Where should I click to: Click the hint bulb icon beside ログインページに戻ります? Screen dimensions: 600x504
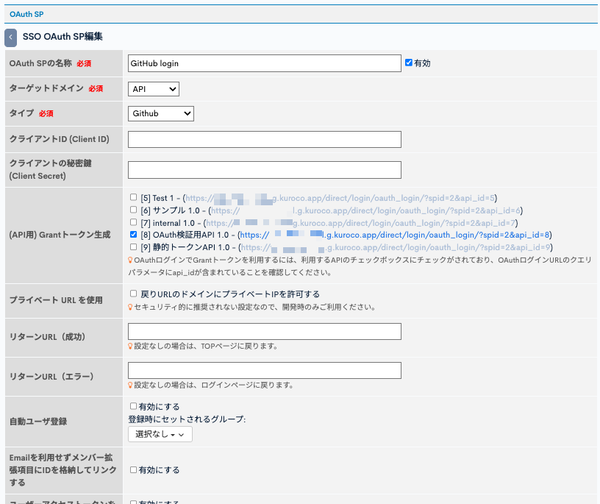[130, 385]
